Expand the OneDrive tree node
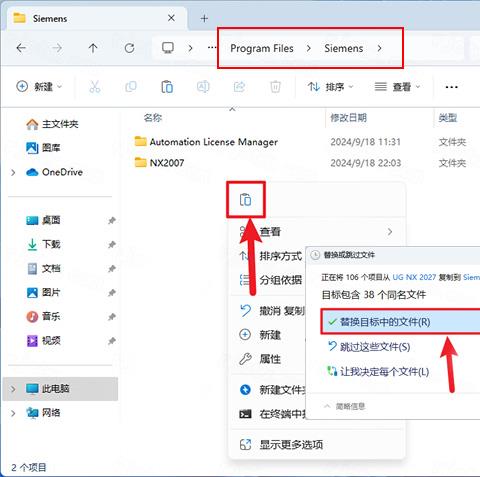 pos(13,172)
